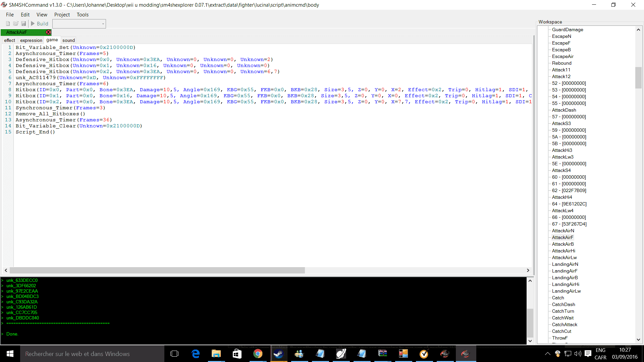Click unk_633DECC0 in the output console
The height and width of the screenshot is (362, 644).
22,280
